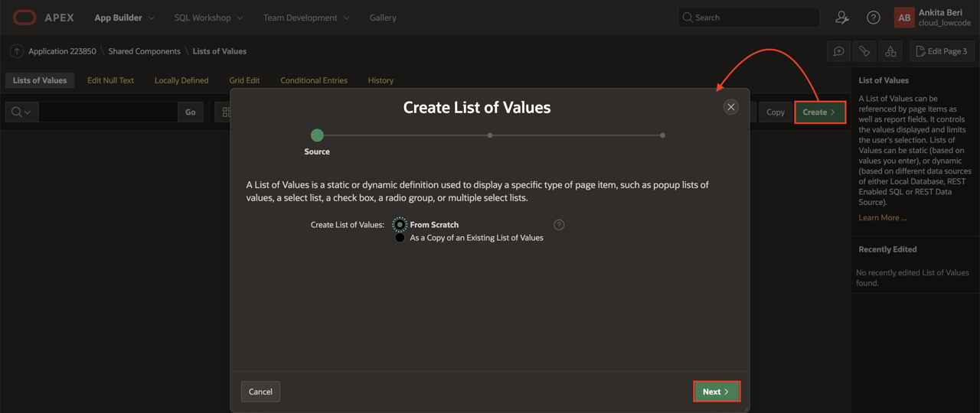Switch to the Conditional Entries tab
The width and height of the screenshot is (980, 413).
pyautogui.click(x=313, y=80)
